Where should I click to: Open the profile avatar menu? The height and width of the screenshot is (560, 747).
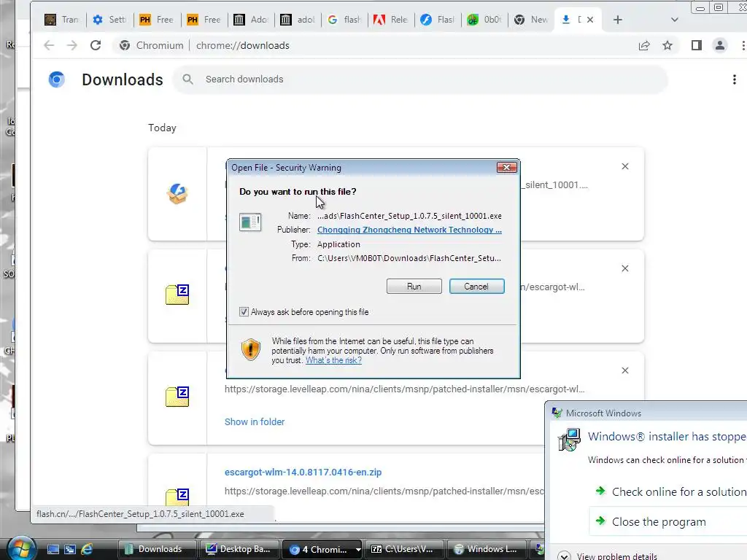[x=720, y=45]
